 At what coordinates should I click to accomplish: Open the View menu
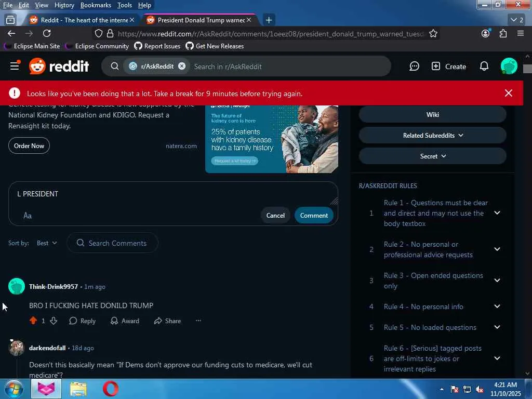click(x=42, y=5)
